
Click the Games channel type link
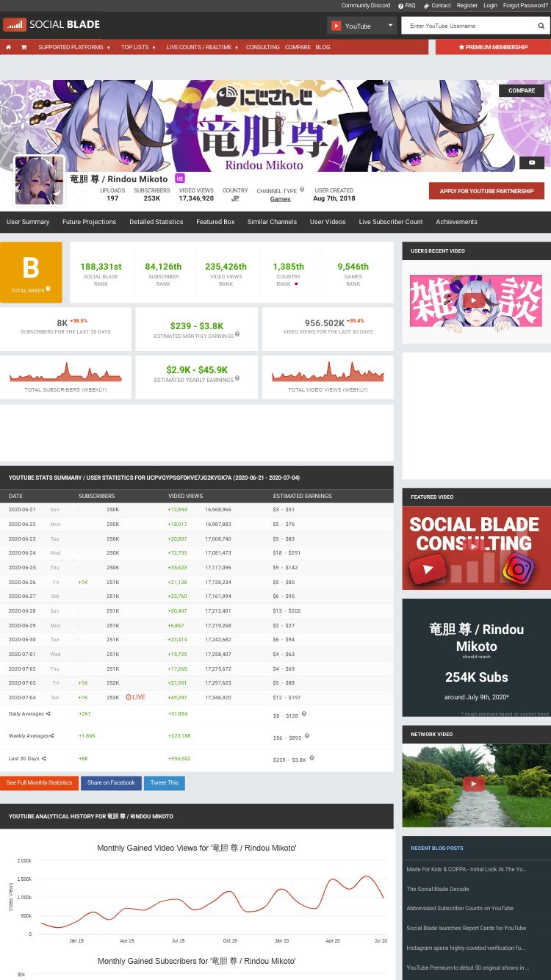point(280,199)
